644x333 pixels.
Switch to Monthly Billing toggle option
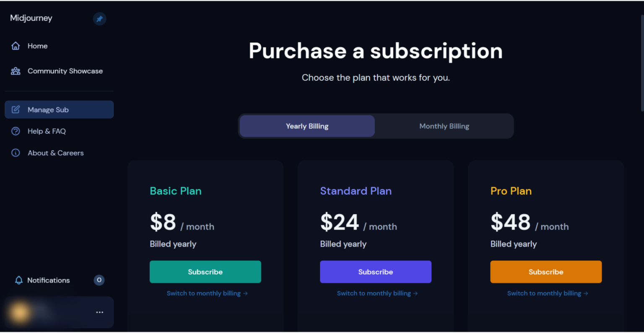click(444, 126)
